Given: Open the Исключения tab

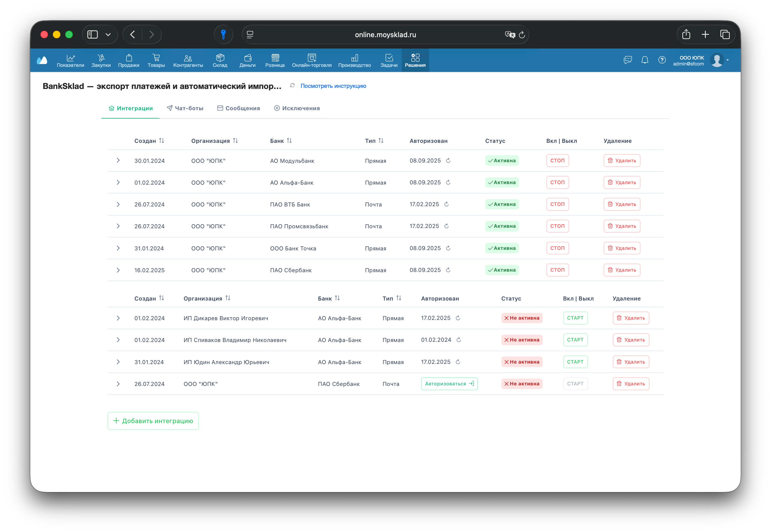Looking at the screenshot, I should pos(297,108).
